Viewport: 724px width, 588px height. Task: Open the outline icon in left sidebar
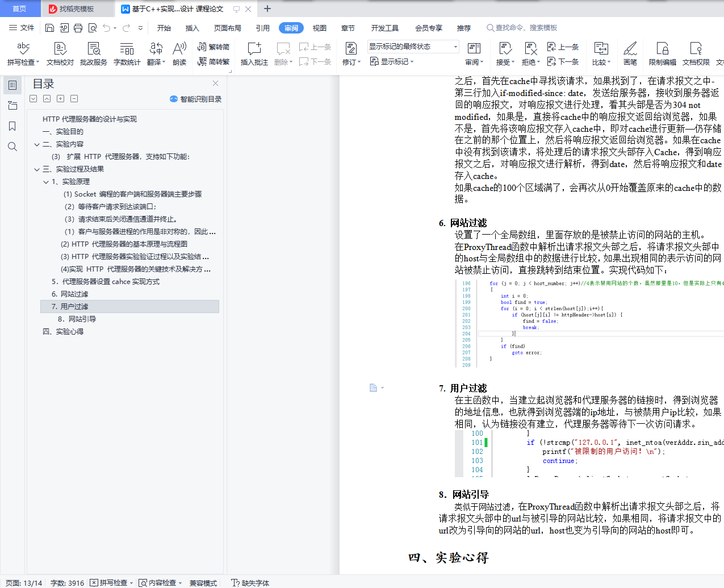point(12,85)
